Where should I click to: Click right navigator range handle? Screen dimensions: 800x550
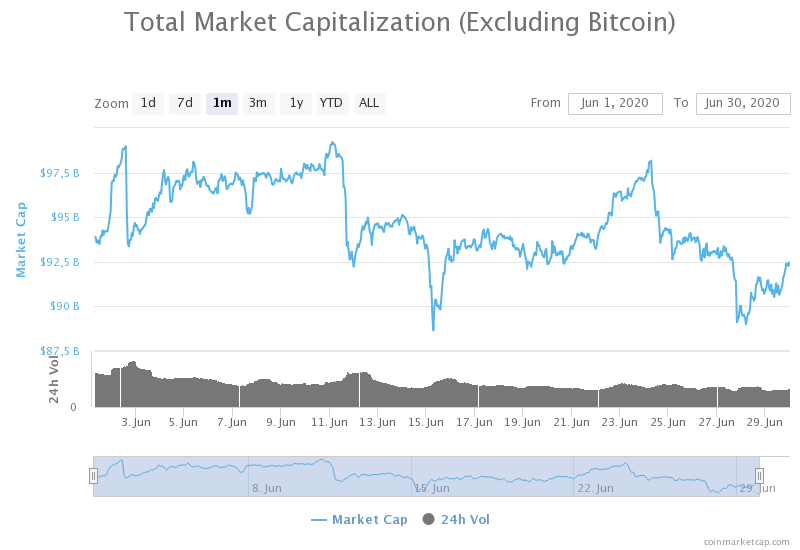click(x=759, y=476)
